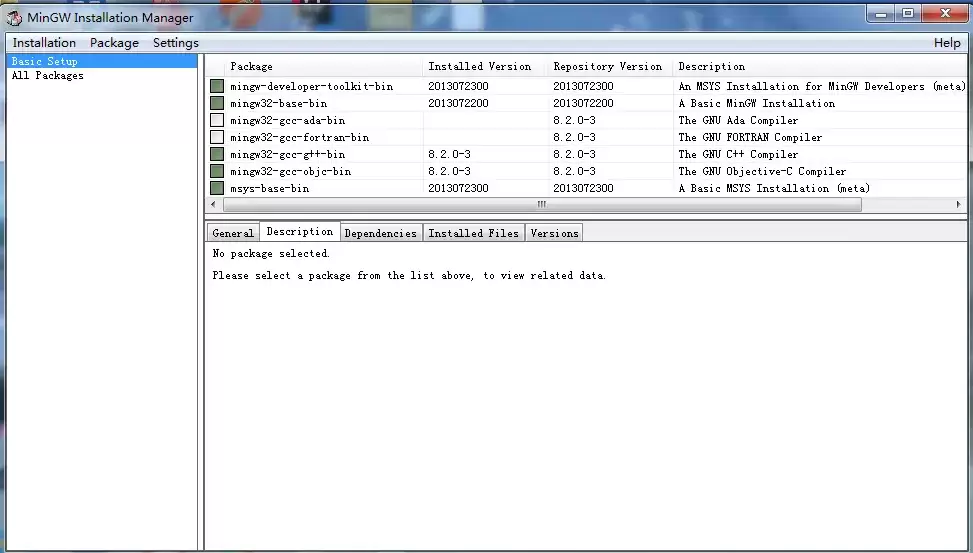Viewport: 973px width, 553px height.
Task: Mark mingw32-gcc-fortran-bin checkbox for installation
Action: 217,137
